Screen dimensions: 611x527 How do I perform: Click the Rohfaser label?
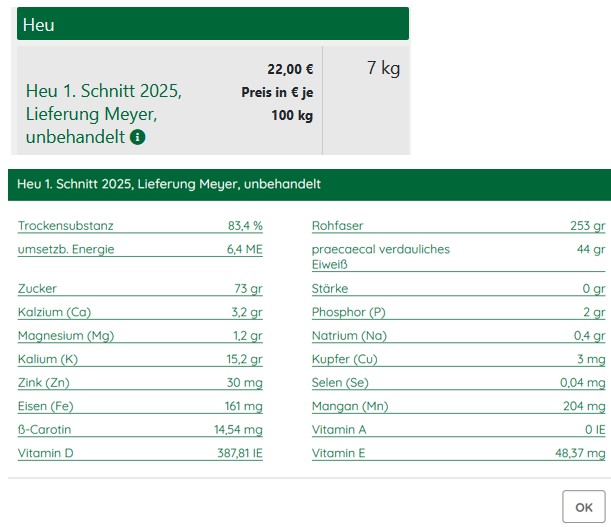(x=337, y=225)
